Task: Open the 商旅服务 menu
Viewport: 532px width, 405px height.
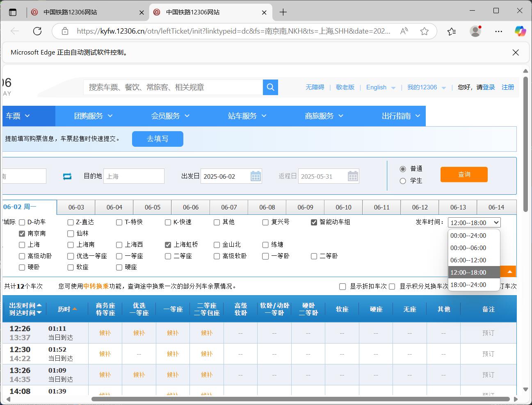Action: [x=324, y=116]
